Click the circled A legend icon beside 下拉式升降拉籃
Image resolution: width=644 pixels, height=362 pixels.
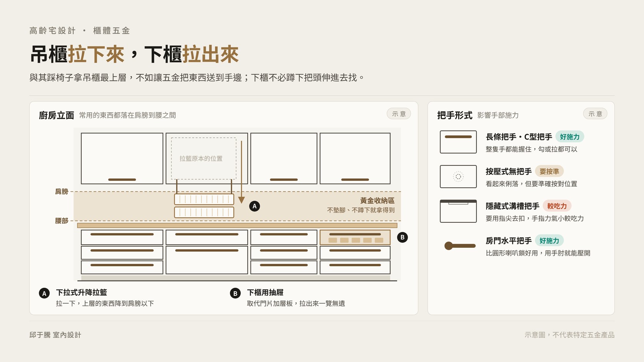[x=44, y=294]
